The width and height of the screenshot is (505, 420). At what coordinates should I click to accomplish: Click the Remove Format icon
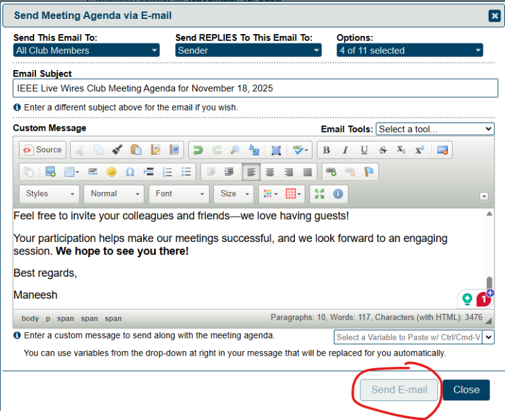(443, 150)
